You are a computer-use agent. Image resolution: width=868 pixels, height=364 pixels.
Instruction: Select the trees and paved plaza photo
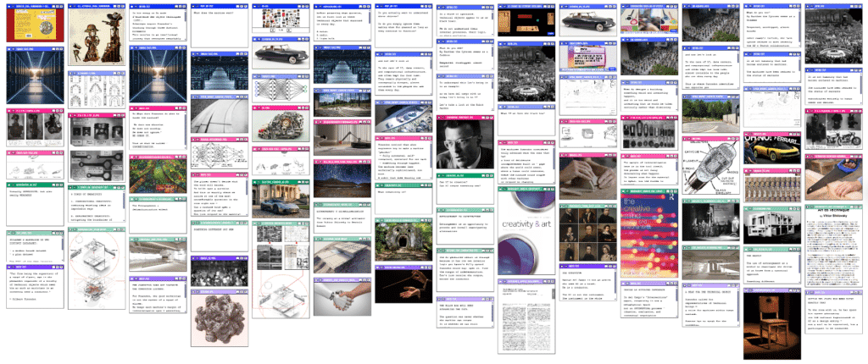click(710, 115)
